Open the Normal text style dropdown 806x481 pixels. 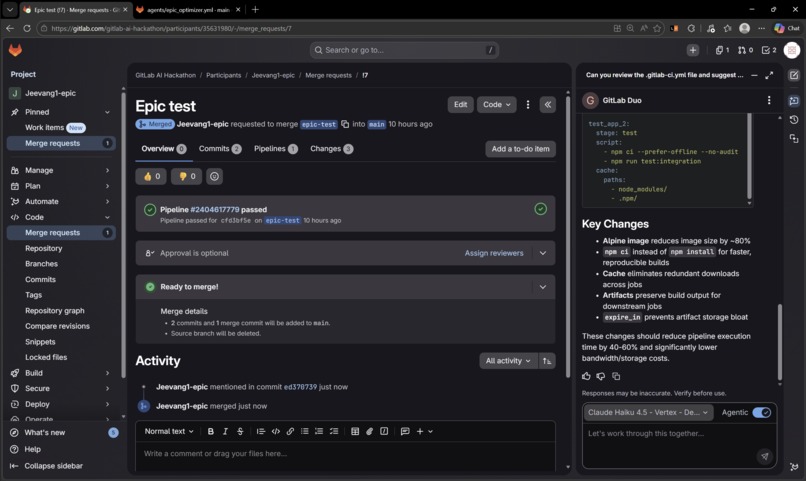tap(169, 431)
